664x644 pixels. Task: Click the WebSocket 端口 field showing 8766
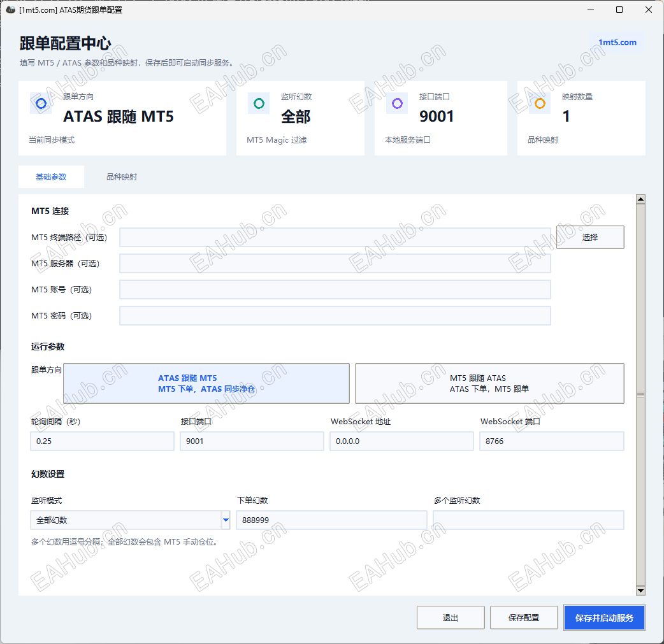(552, 441)
